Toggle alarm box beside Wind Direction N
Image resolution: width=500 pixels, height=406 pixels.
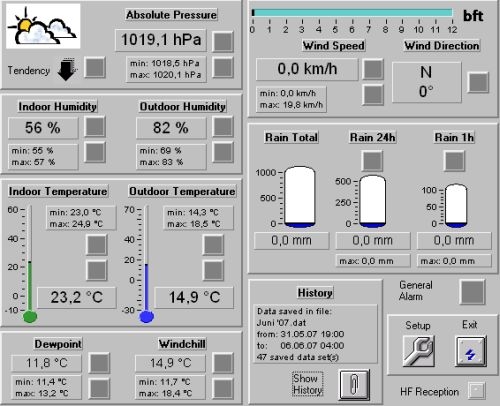click(x=478, y=82)
